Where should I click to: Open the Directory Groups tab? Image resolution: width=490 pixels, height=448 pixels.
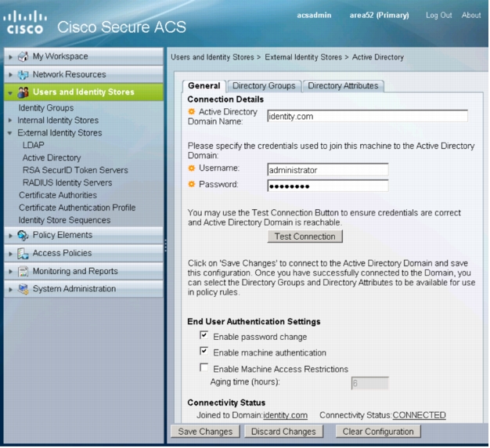coord(264,86)
